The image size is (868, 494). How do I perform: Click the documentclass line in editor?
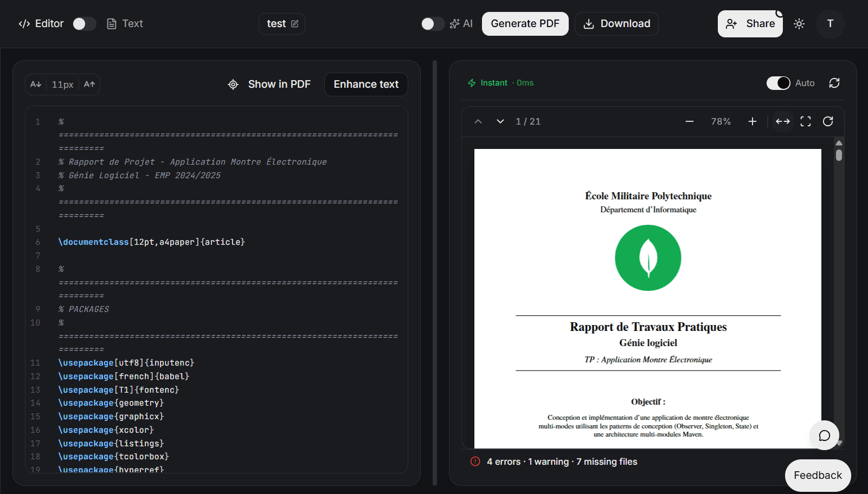pyautogui.click(x=152, y=242)
